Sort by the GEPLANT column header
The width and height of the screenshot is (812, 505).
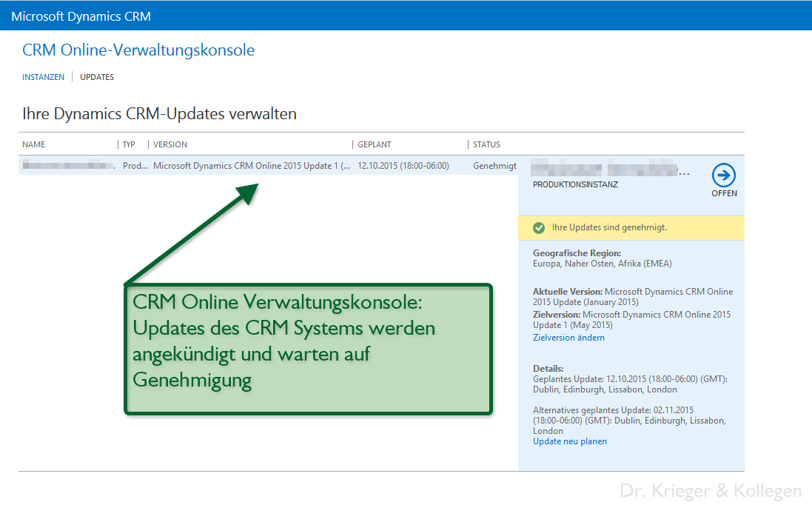(x=375, y=144)
